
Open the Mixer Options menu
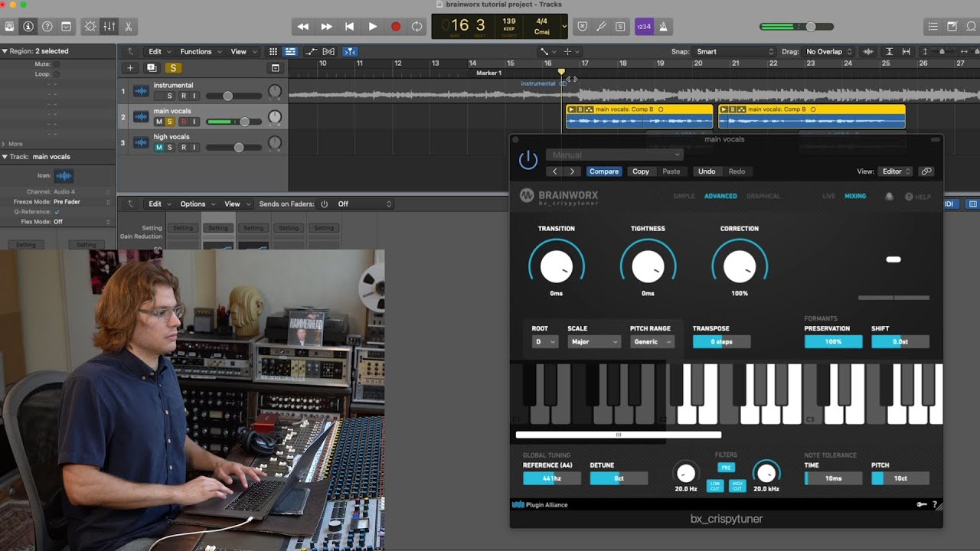coord(197,204)
